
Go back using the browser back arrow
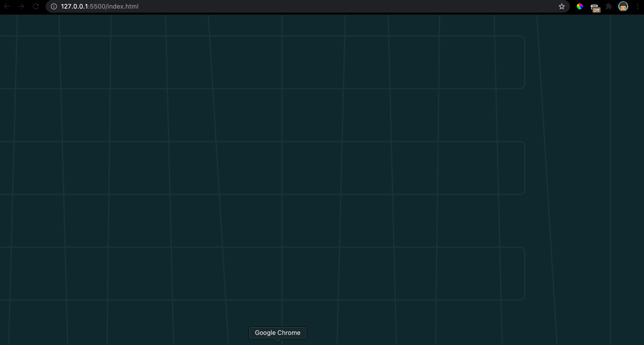[7, 6]
